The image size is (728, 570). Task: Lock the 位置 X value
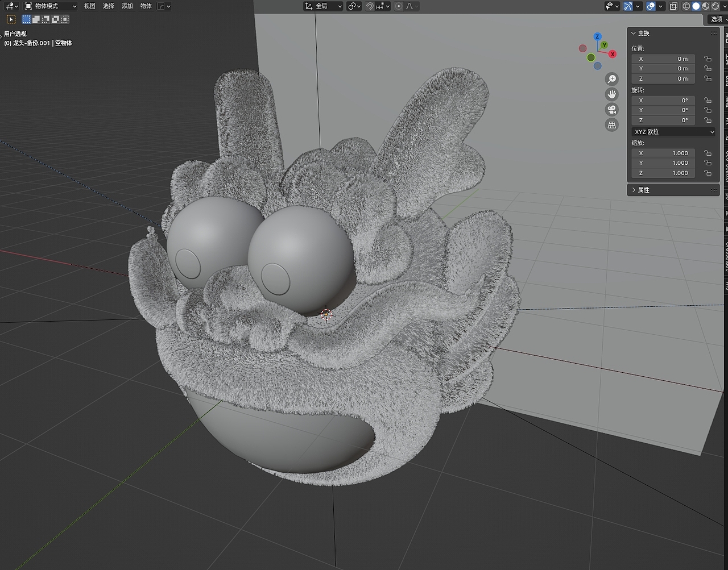pos(708,59)
